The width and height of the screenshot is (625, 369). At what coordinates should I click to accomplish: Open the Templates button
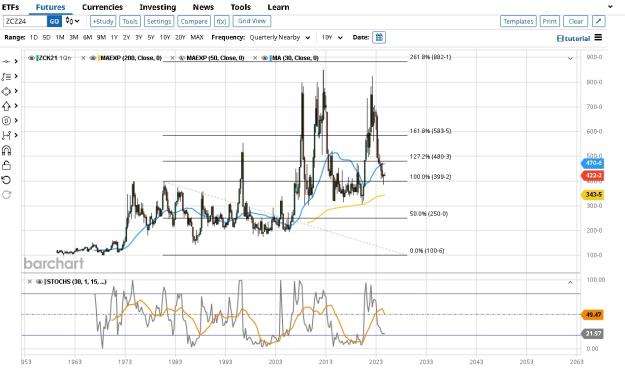(518, 21)
